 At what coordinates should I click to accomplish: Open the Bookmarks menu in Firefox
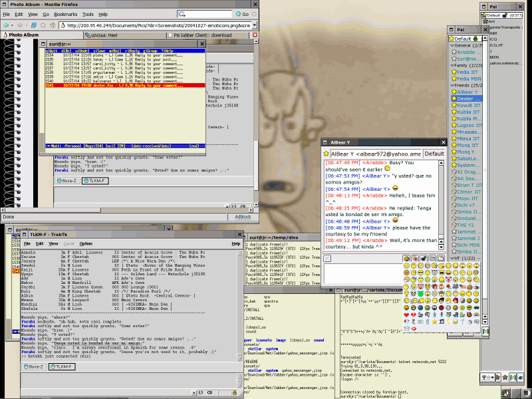click(65, 14)
